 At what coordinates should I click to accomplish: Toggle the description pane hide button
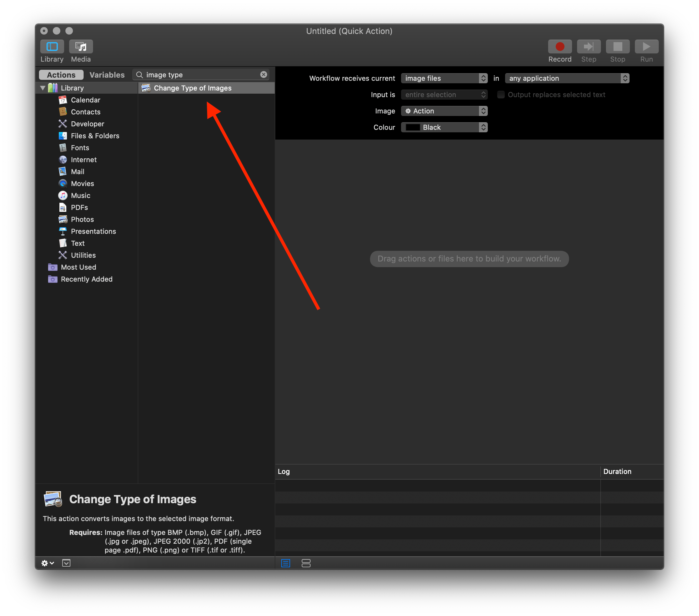tap(66, 563)
